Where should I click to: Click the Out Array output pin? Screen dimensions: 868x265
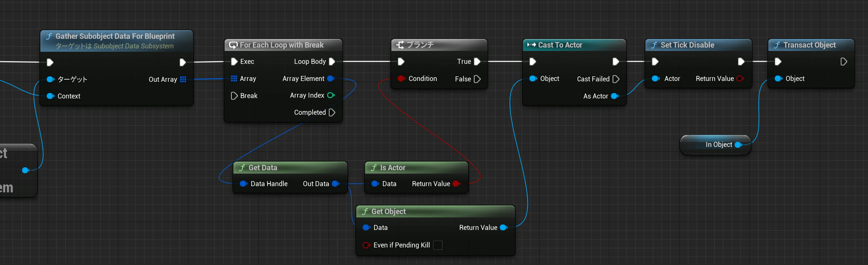click(183, 79)
